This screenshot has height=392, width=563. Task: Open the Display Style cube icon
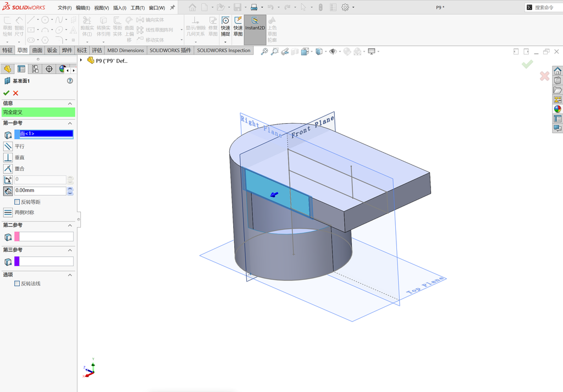[x=319, y=52]
